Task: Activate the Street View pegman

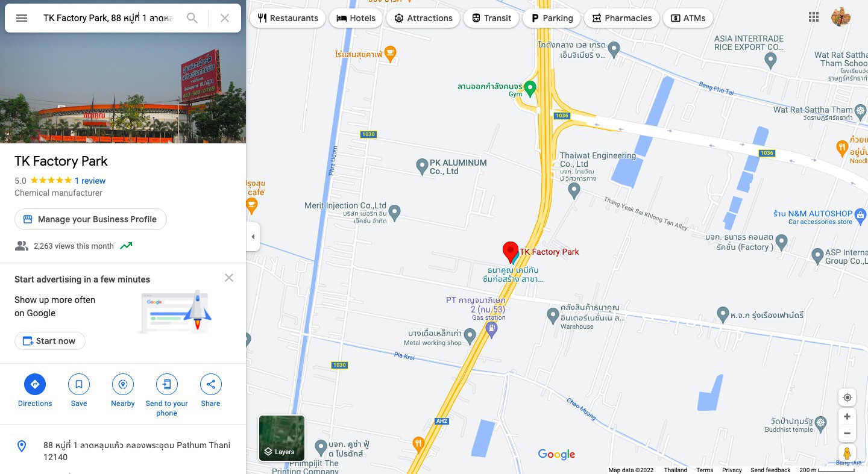Action: point(847,453)
